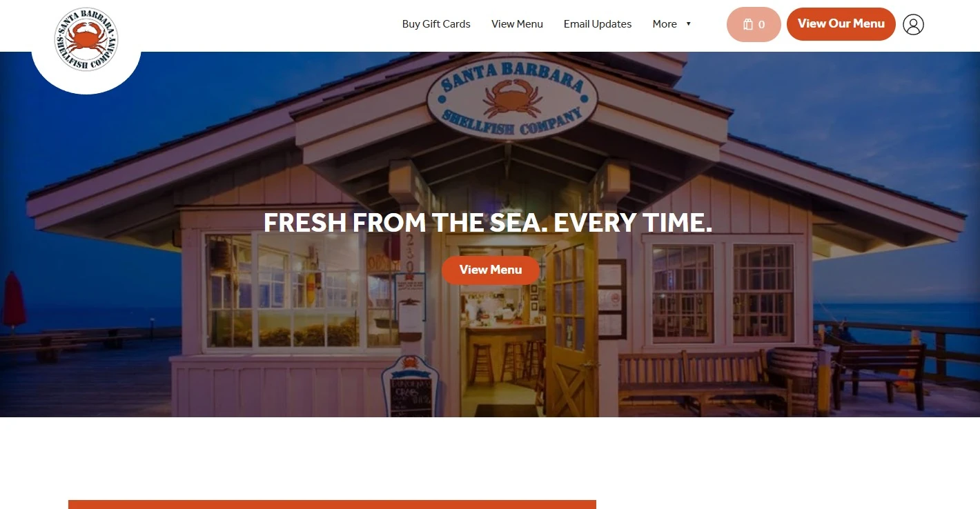Click the shop's left display window

tap(301, 290)
